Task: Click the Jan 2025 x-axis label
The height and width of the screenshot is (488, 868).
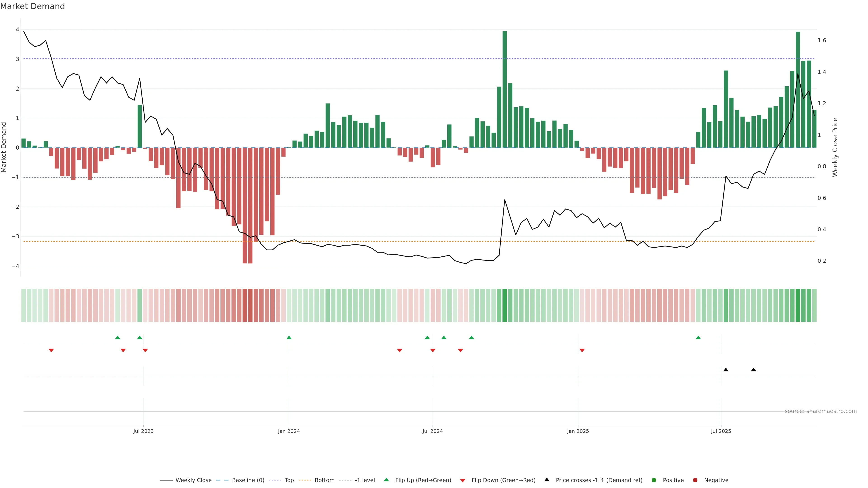Action: [578, 431]
